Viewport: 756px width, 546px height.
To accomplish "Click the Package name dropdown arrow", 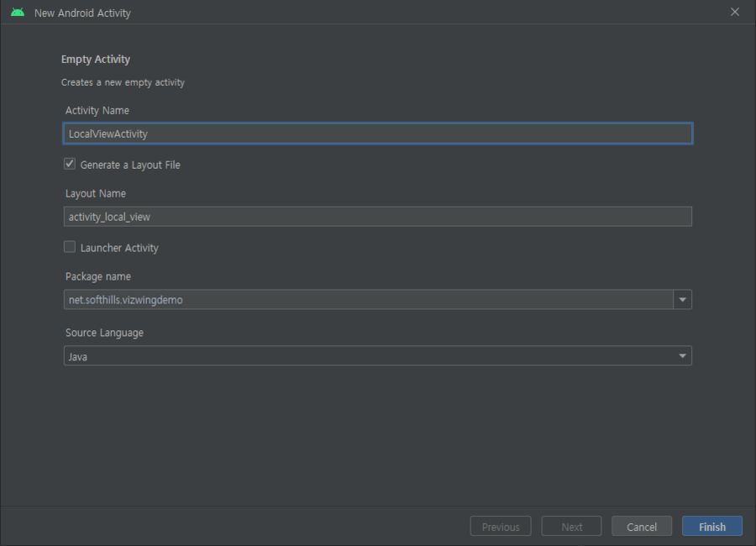I will coord(682,299).
